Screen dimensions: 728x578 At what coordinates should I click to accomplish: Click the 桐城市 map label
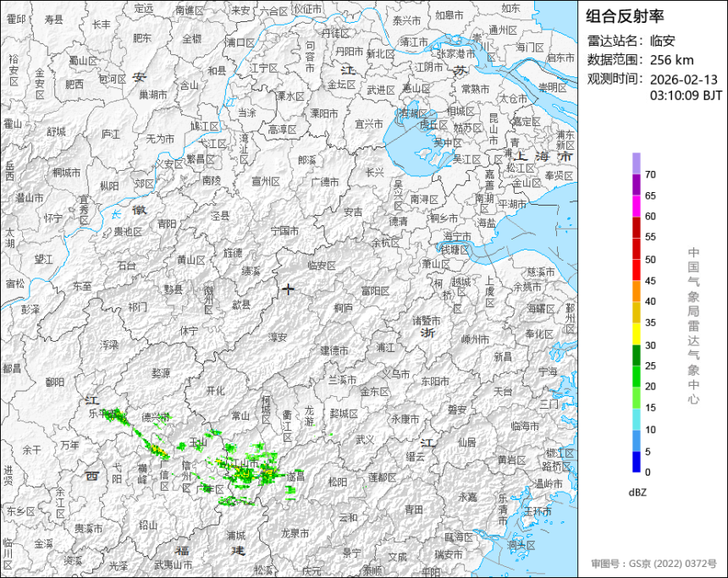coord(66,173)
